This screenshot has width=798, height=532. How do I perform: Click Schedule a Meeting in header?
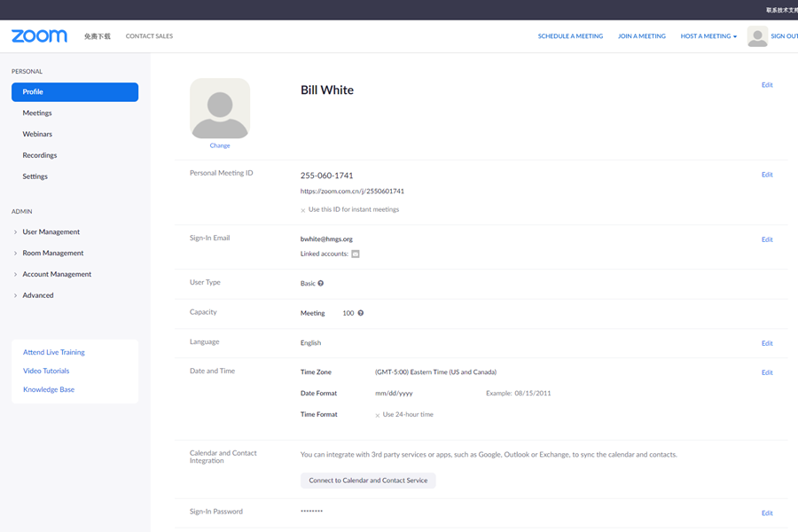point(570,36)
